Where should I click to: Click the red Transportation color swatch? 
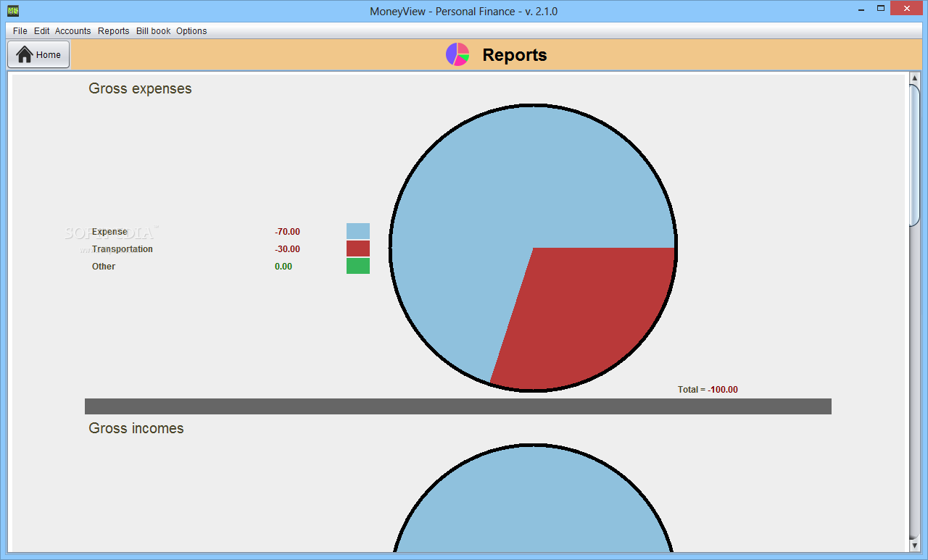click(x=358, y=248)
